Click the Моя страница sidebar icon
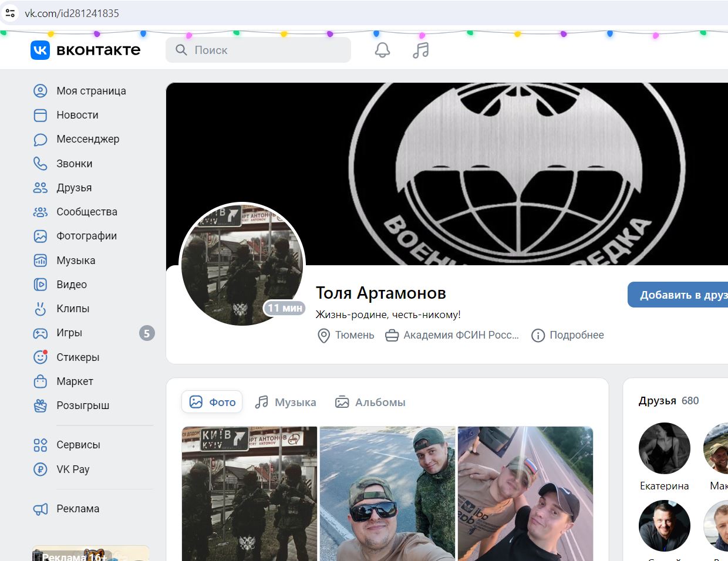 [40, 91]
